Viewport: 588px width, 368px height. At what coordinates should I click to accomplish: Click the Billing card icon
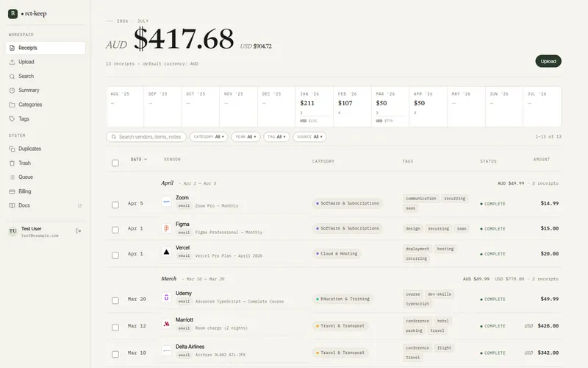point(12,191)
